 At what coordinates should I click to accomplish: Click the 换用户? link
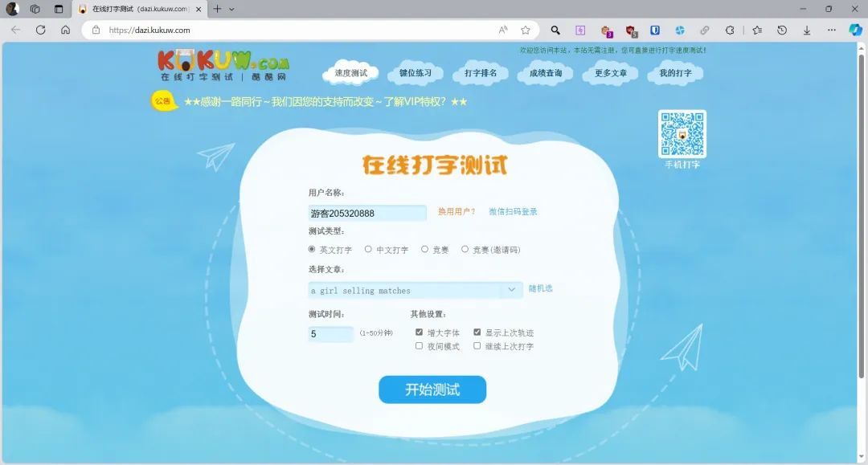click(457, 212)
